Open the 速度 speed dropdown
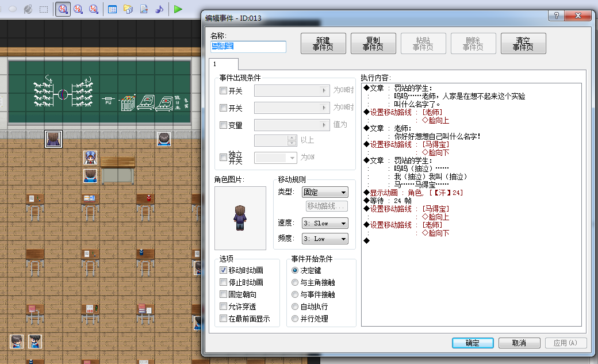 pyautogui.click(x=325, y=223)
